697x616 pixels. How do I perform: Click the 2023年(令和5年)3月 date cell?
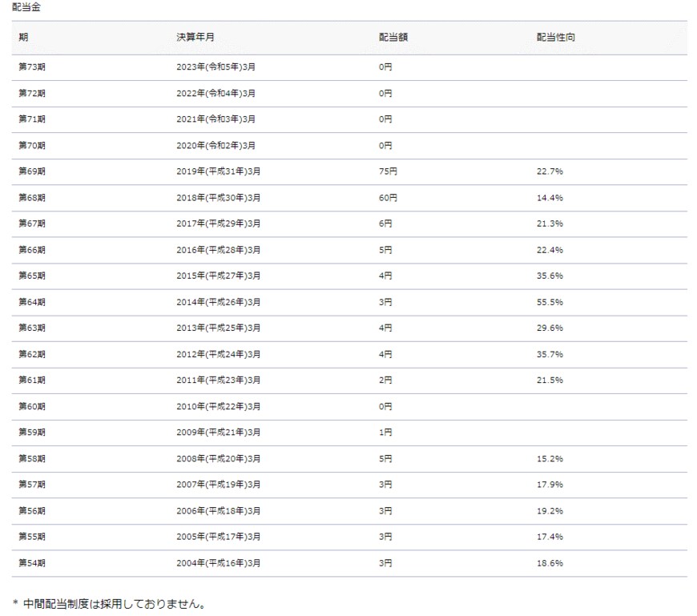click(216, 67)
